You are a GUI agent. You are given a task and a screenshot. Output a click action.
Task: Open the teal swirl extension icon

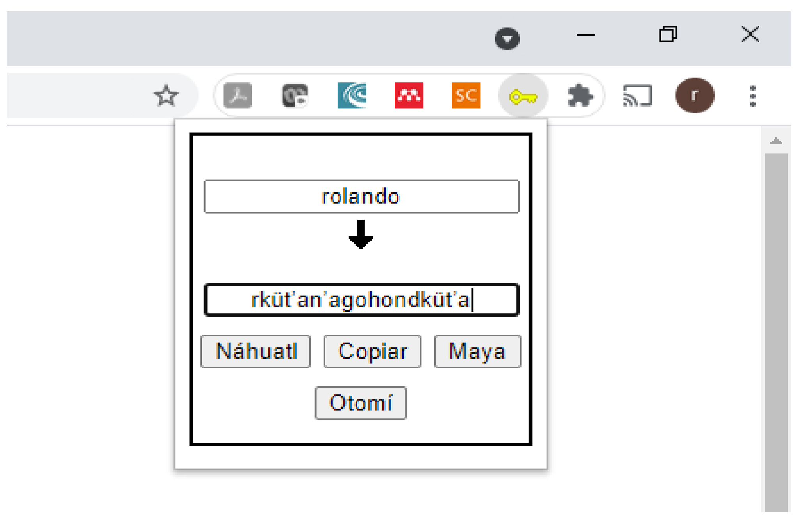point(352,95)
